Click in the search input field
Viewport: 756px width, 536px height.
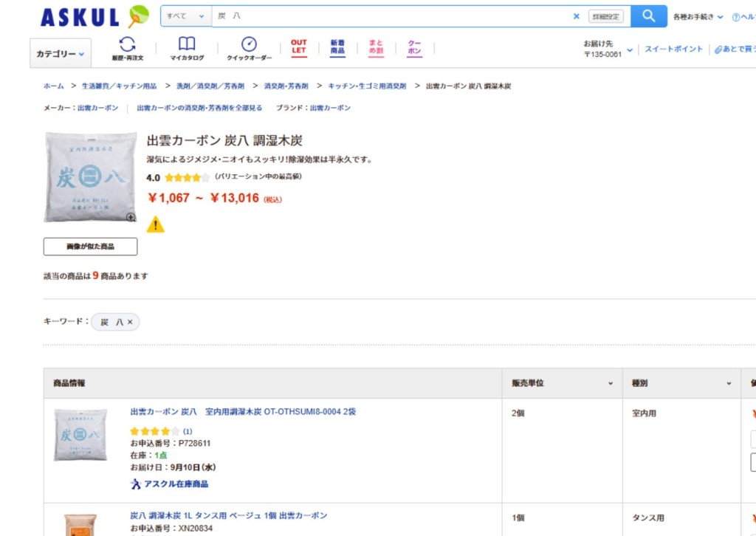391,16
